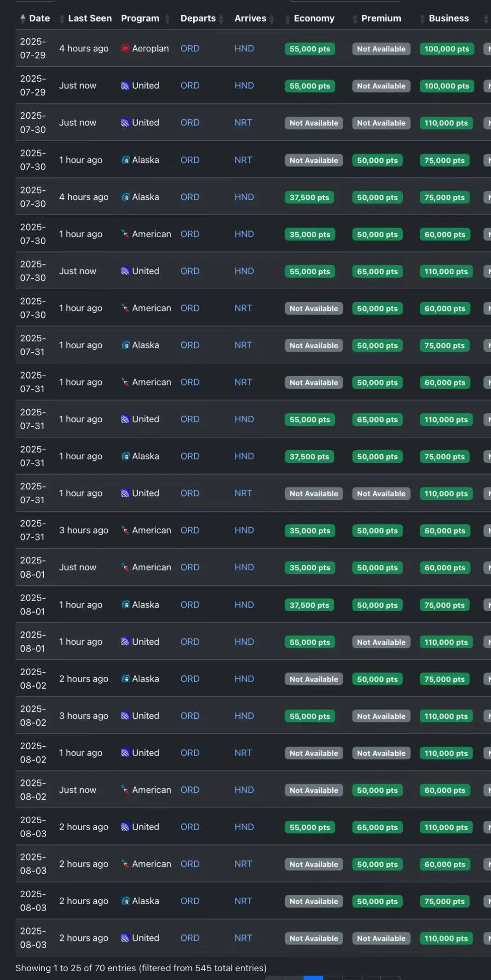Select 100,000 pts Business badge for Aeroplan
This screenshot has height=980, width=491.
tap(446, 49)
